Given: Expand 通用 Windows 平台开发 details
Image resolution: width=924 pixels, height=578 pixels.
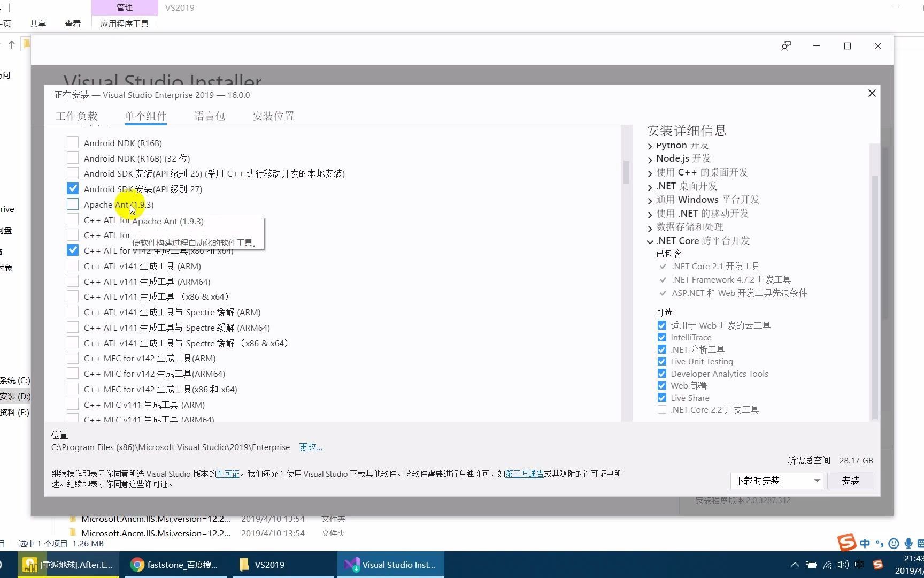Looking at the screenshot, I should (650, 200).
